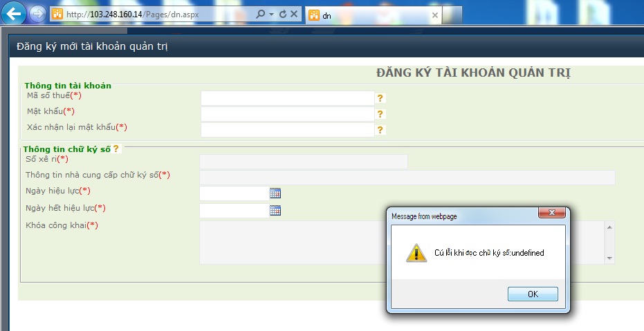Open calendar picker for Ngày hết hiệu lực
Image resolution: width=644 pixels, height=331 pixels.
[275, 210]
